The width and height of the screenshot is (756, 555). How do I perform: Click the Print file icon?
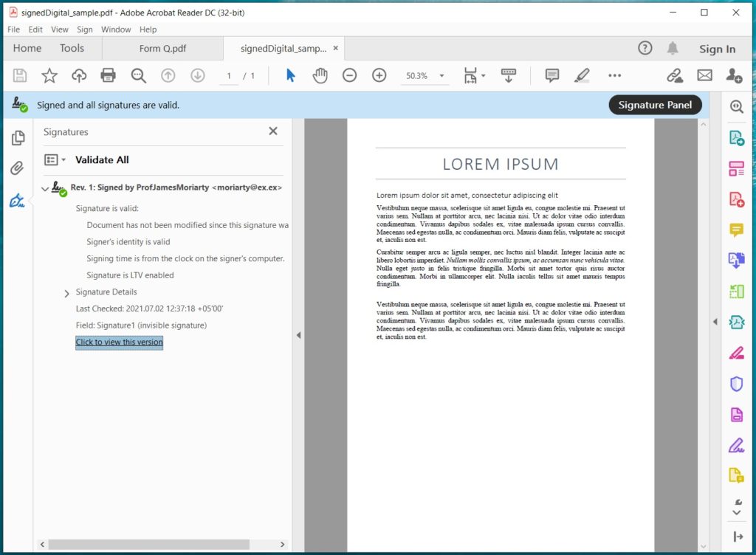(x=109, y=75)
